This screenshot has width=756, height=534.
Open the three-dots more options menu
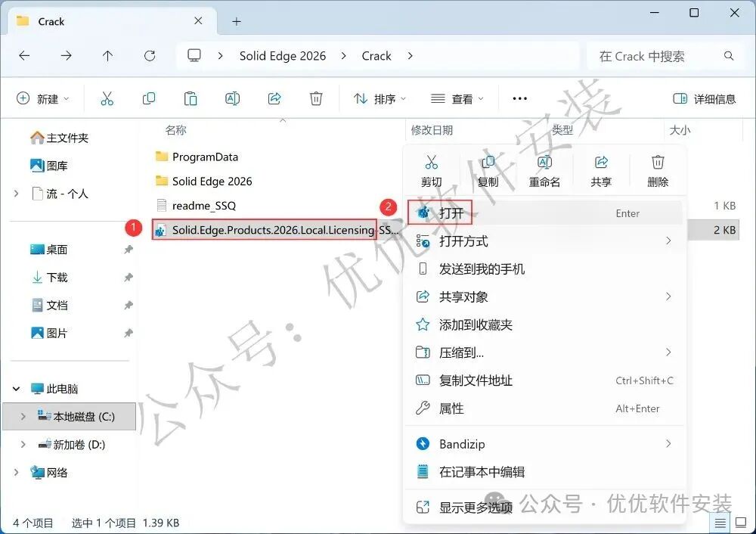pos(520,99)
